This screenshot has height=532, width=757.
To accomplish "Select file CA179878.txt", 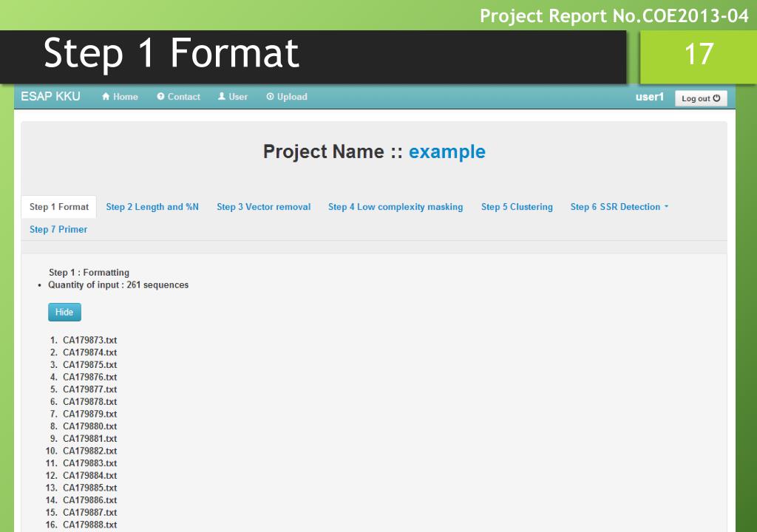I will point(89,402).
